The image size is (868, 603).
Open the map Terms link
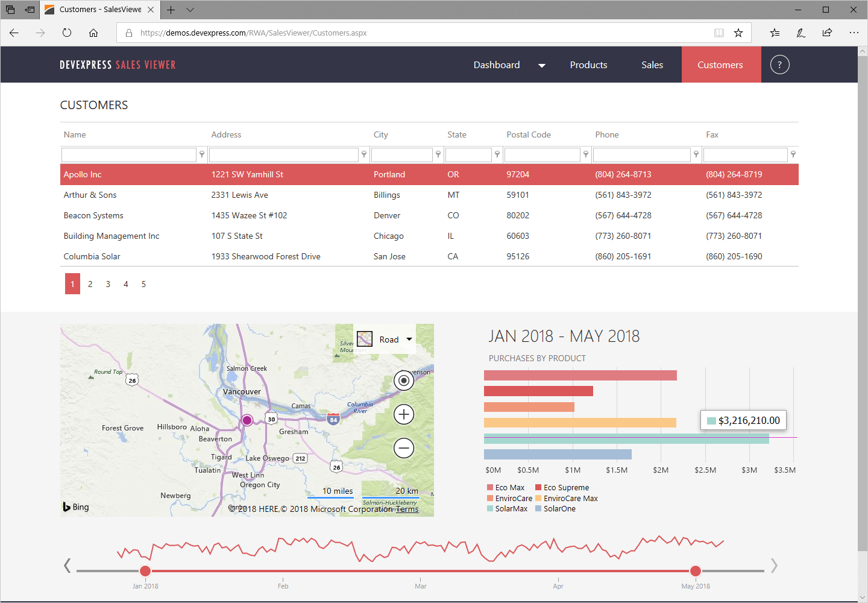[x=407, y=509]
